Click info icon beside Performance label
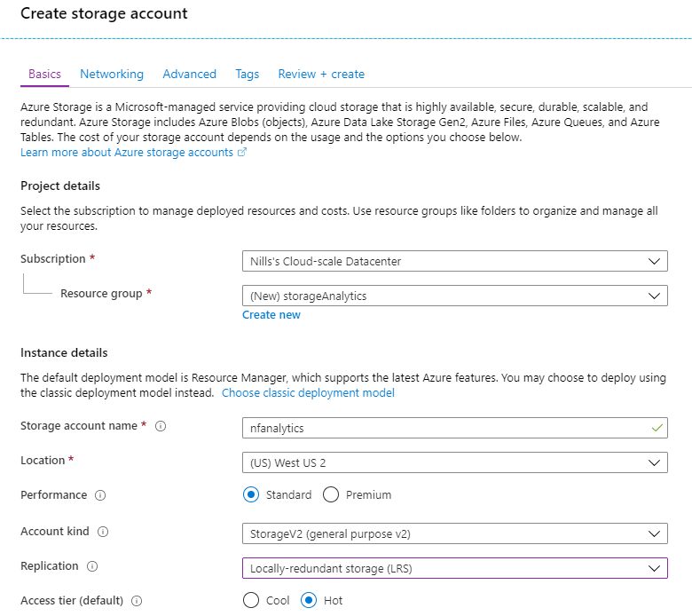This screenshot has height=616, width=692. point(100,495)
